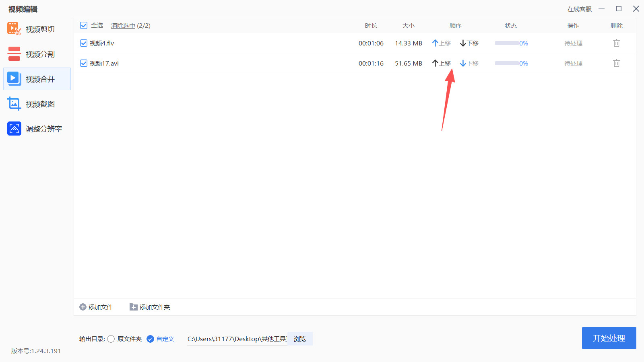Viewport: 644px width, 362px height.
Task: Click the progress bar of 视频4.flv
Action: [x=507, y=43]
